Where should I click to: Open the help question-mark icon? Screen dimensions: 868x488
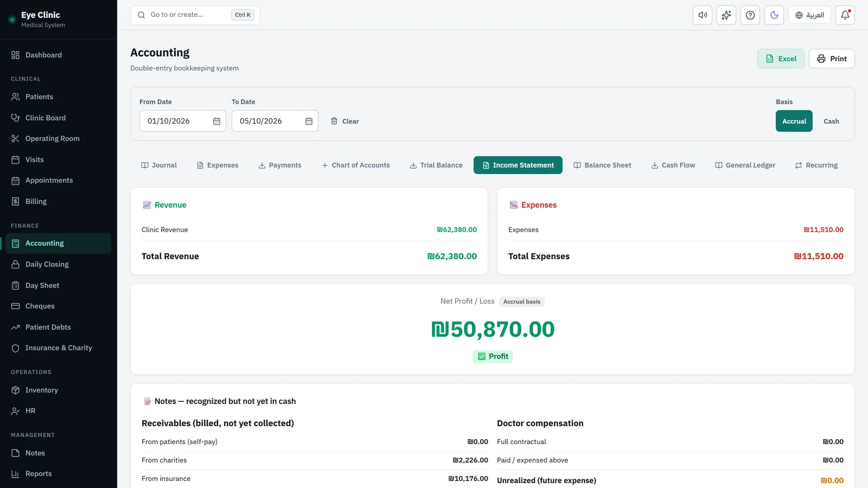pos(750,15)
